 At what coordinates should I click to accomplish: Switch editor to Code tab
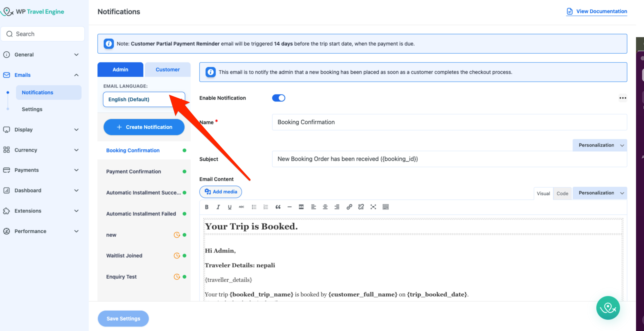[x=562, y=193]
